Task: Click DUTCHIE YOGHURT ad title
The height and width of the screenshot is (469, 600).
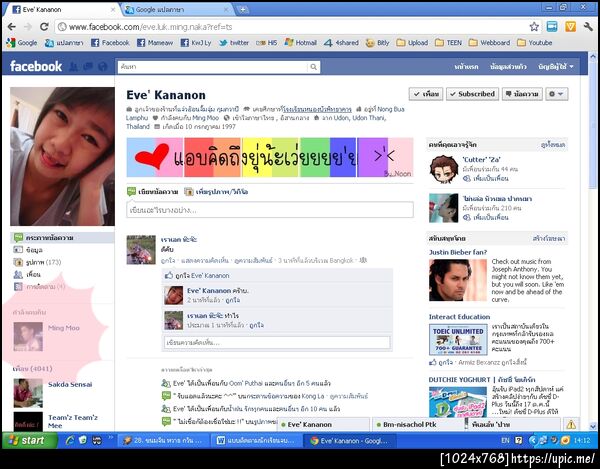Action: 482,379
